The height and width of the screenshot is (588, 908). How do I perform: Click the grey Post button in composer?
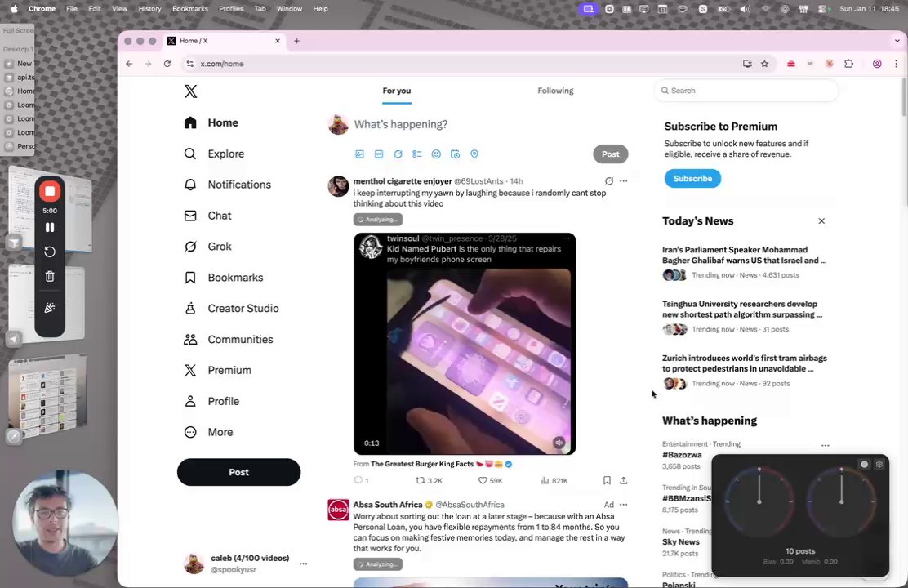(x=610, y=154)
